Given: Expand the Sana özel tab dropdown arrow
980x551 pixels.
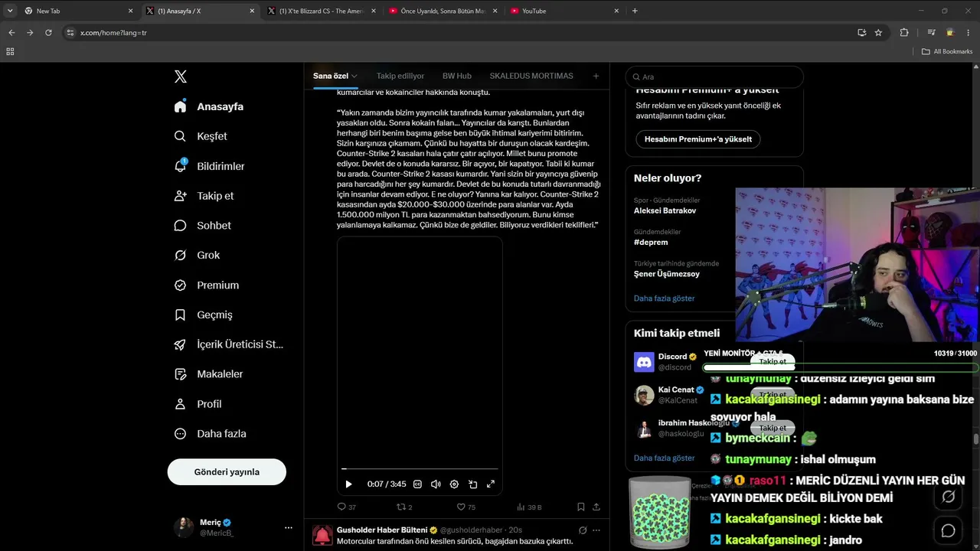Looking at the screenshot, I should [x=354, y=77].
